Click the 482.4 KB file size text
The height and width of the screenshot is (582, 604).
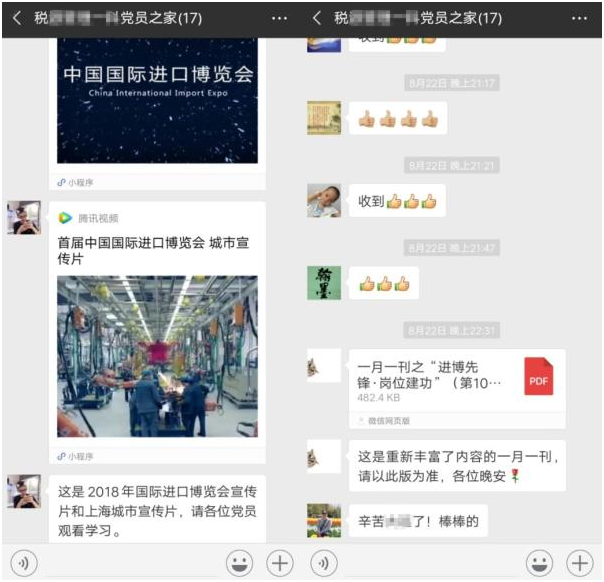379,398
